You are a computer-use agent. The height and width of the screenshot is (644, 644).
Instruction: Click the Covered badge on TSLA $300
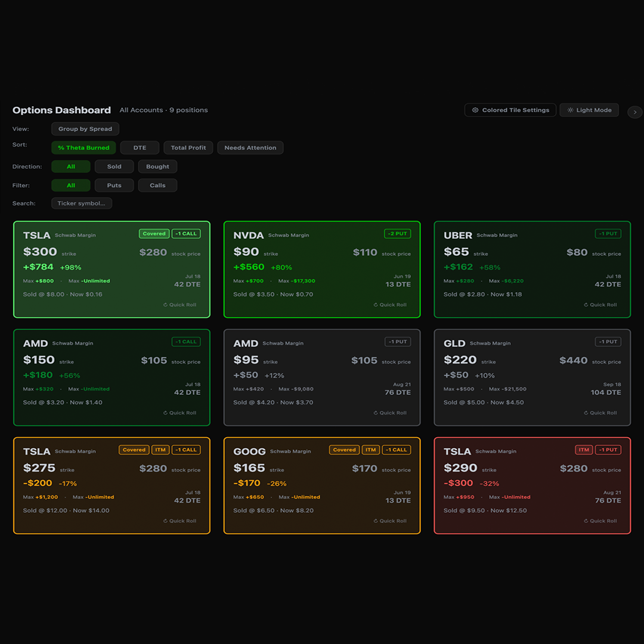[x=154, y=234]
